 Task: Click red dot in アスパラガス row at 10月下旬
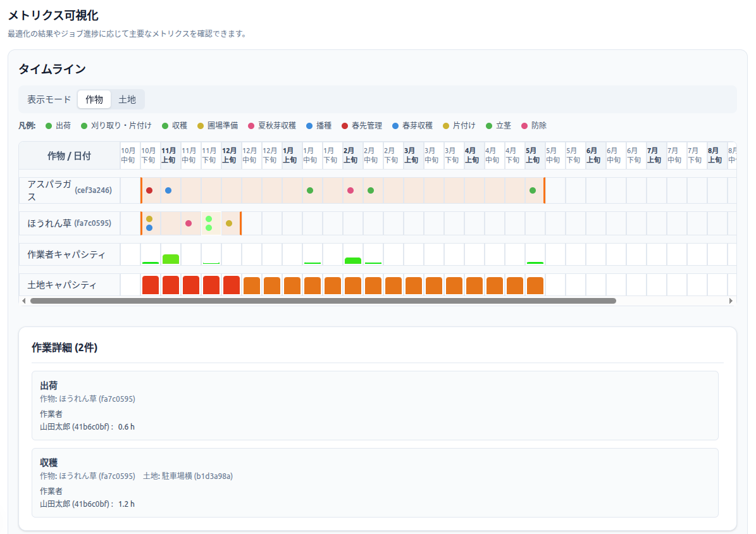click(x=149, y=190)
